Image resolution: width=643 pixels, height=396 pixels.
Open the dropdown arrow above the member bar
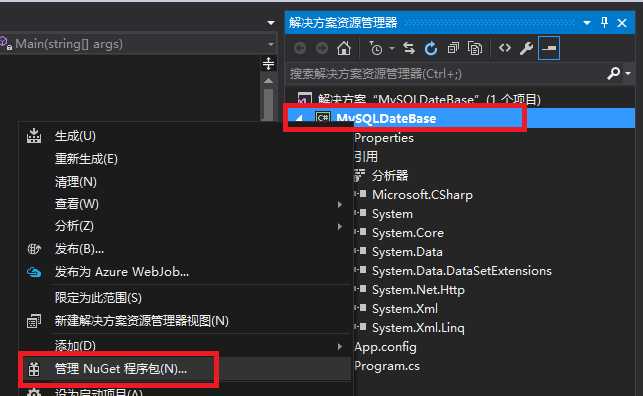coord(271,23)
